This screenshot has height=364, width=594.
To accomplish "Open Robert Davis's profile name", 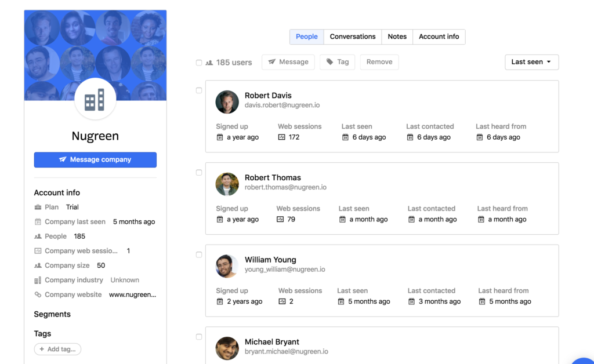I will (x=268, y=96).
